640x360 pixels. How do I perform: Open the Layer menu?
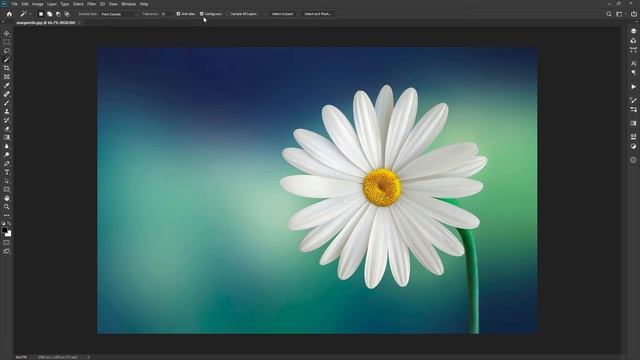(x=51, y=4)
